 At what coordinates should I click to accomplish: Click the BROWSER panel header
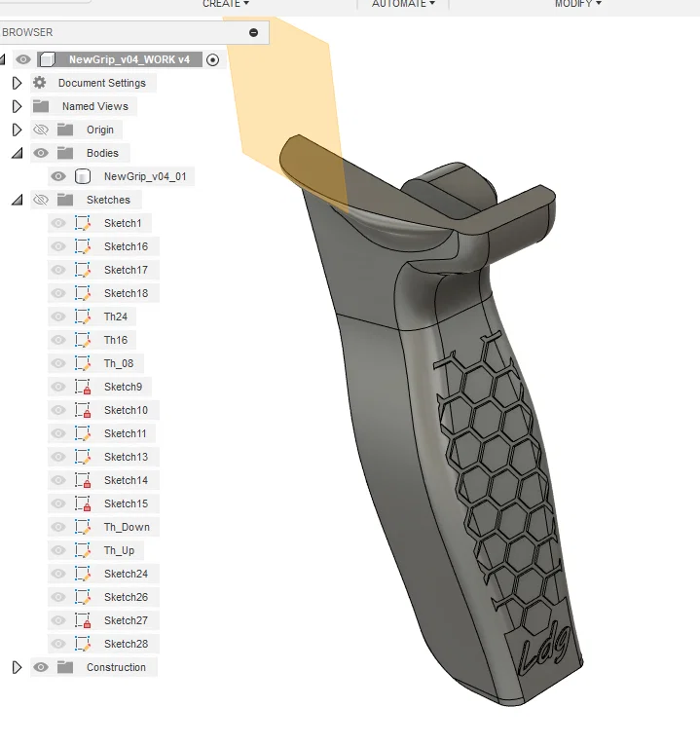click(x=134, y=32)
